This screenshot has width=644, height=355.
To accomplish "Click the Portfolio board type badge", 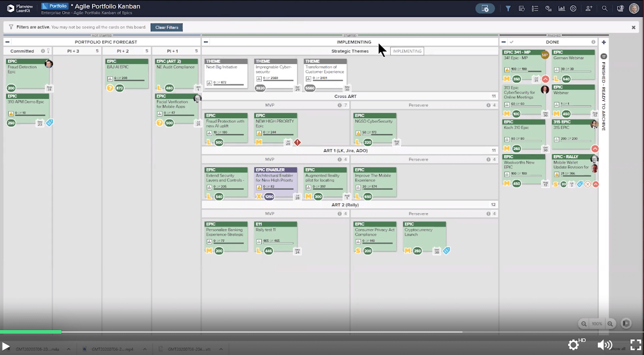I will pos(55,6).
